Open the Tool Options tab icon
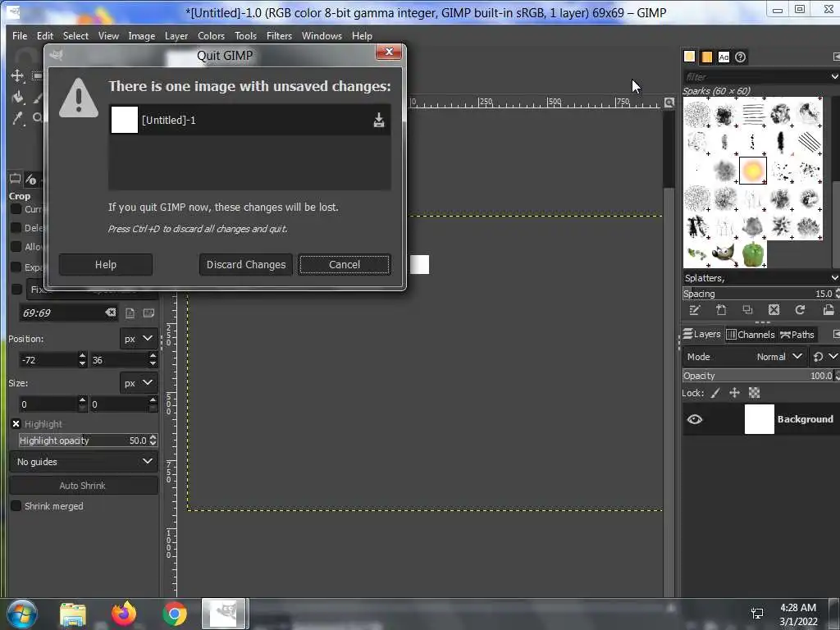This screenshot has height=630, width=840. [x=15, y=178]
